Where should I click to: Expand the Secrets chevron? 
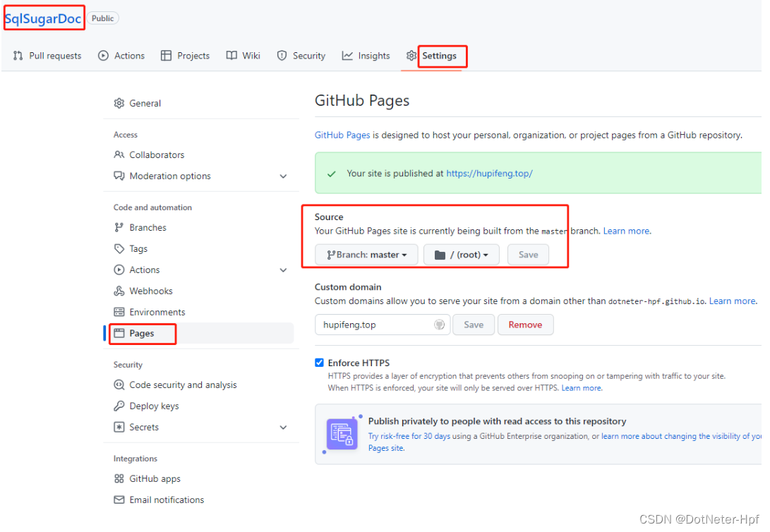[x=283, y=427]
